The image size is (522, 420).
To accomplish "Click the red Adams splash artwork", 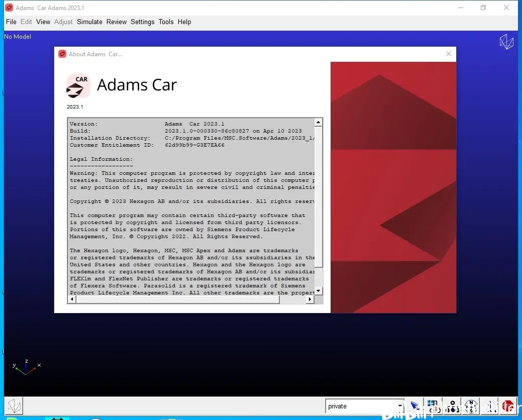I will 393,187.
